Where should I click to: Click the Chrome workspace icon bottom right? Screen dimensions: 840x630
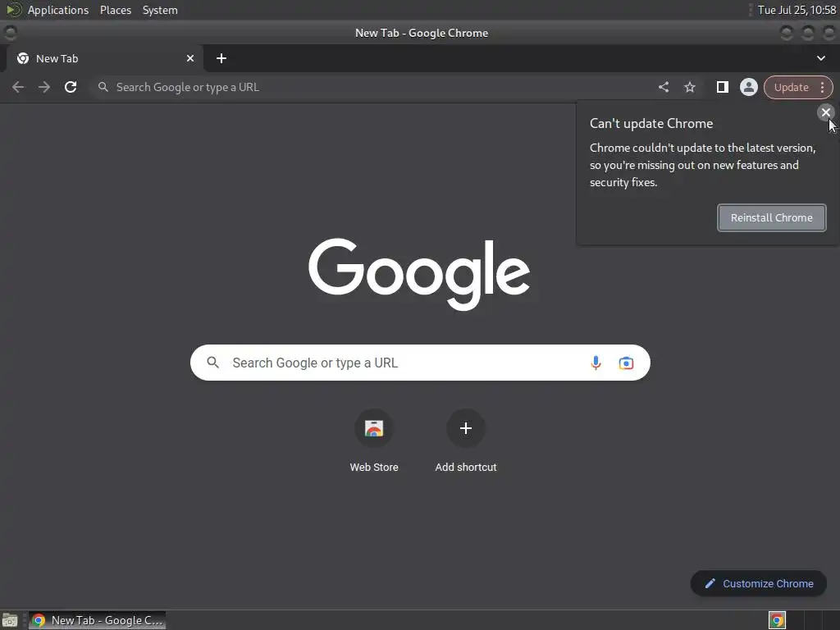pos(777,620)
